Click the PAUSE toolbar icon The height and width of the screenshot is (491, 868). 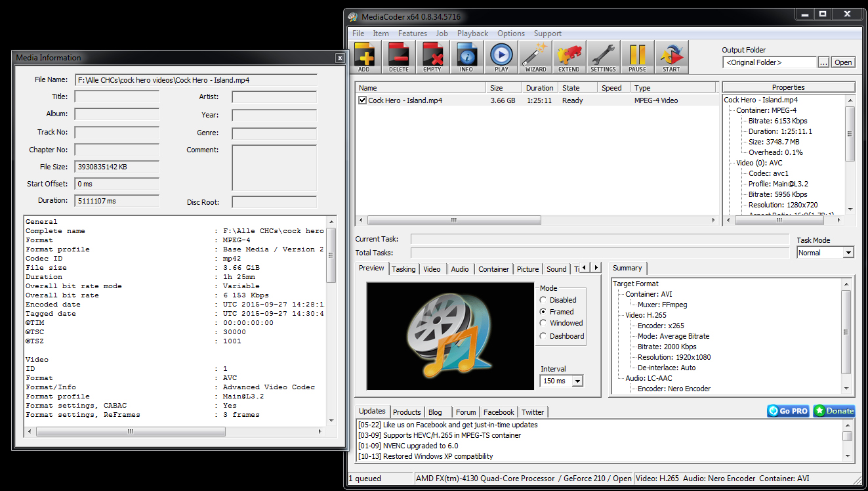tap(637, 57)
